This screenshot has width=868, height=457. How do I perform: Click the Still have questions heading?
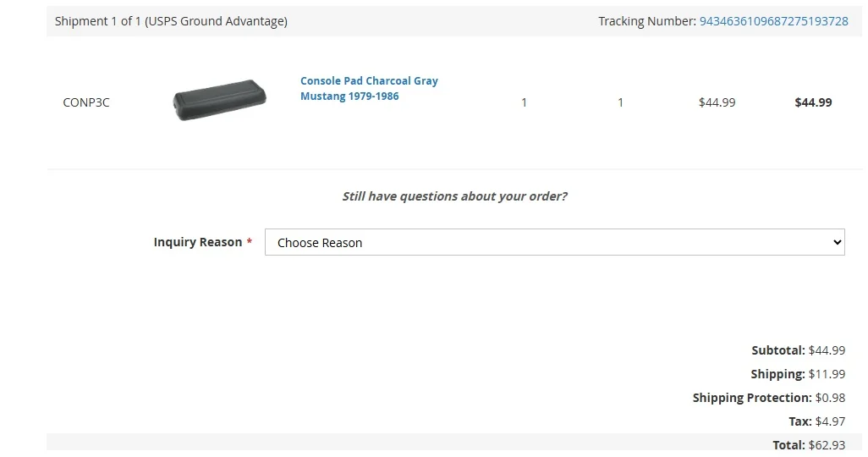point(454,196)
